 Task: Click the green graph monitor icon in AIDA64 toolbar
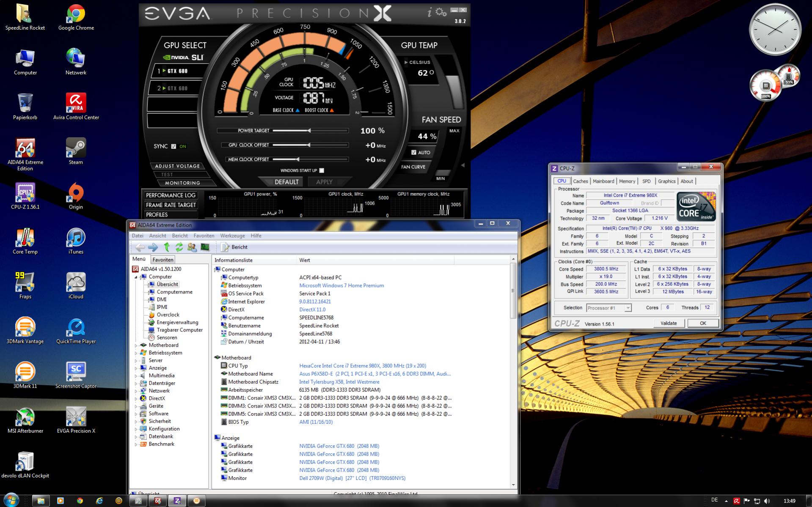click(205, 247)
